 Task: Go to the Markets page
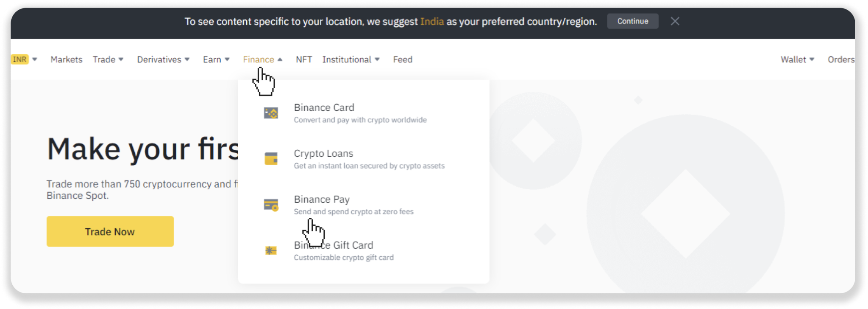(x=67, y=59)
